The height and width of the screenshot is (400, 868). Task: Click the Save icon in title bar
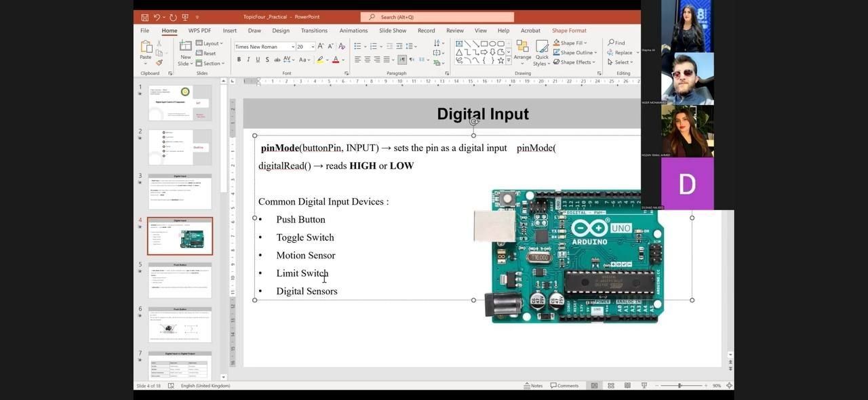(x=144, y=17)
